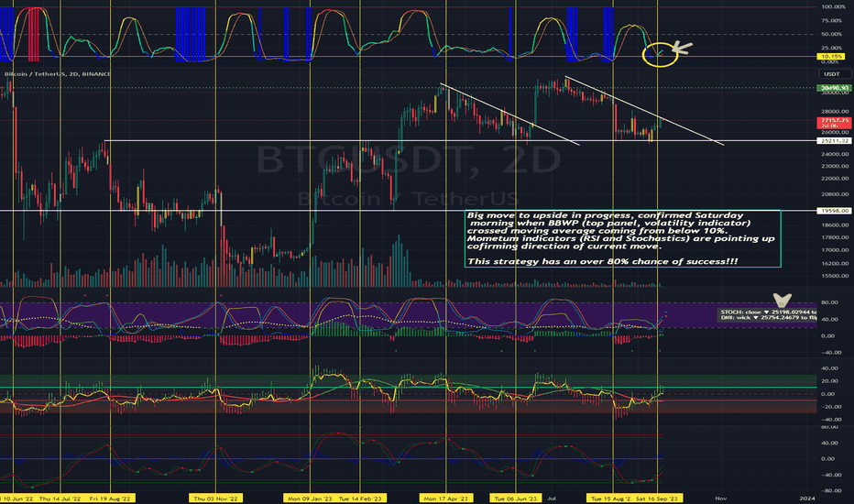854x504 pixels.
Task: Click the 75.00% scale value
Action: pyautogui.click(x=833, y=21)
